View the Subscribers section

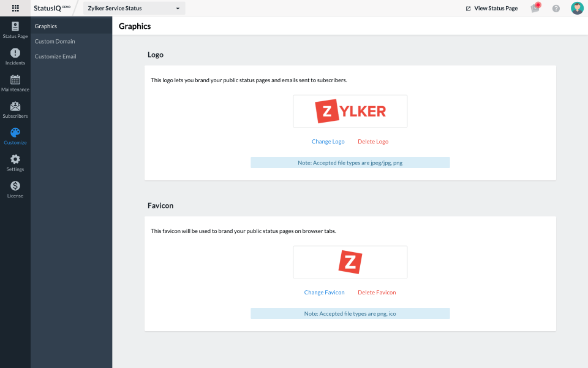(x=15, y=108)
